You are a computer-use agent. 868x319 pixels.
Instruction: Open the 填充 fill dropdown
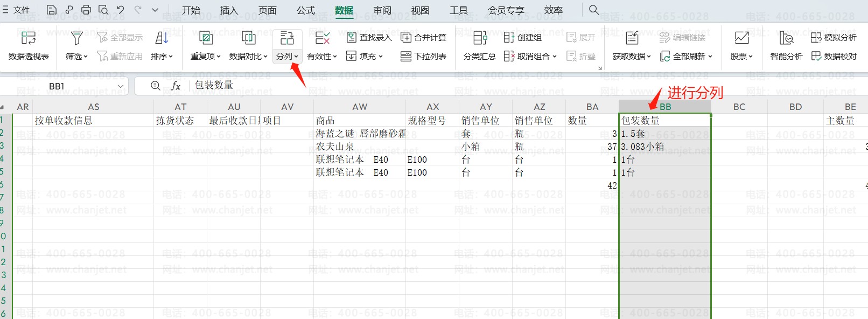coord(365,56)
